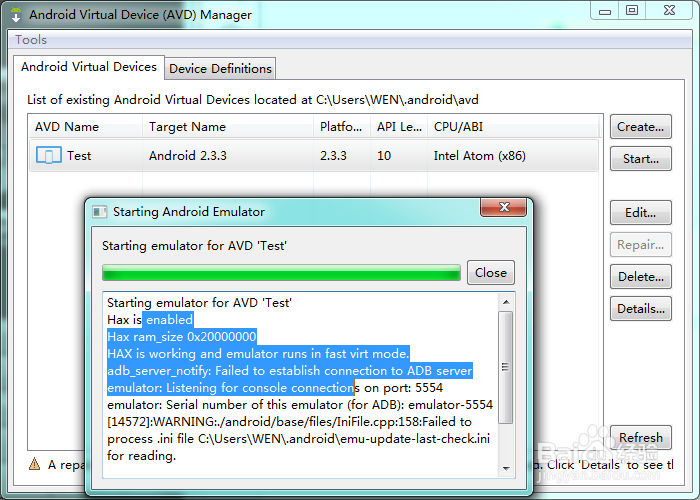The image size is (700, 500).
Task: Click the Refresh button
Action: (641, 438)
